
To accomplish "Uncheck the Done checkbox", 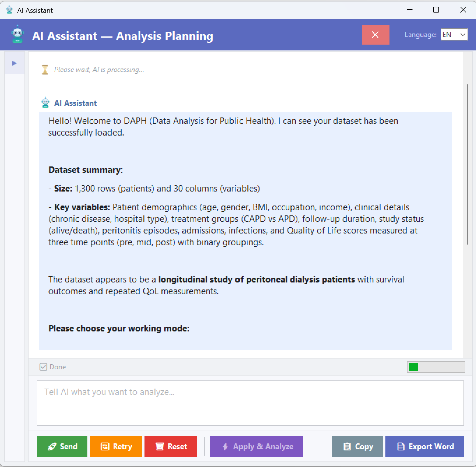I will (x=43, y=367).
